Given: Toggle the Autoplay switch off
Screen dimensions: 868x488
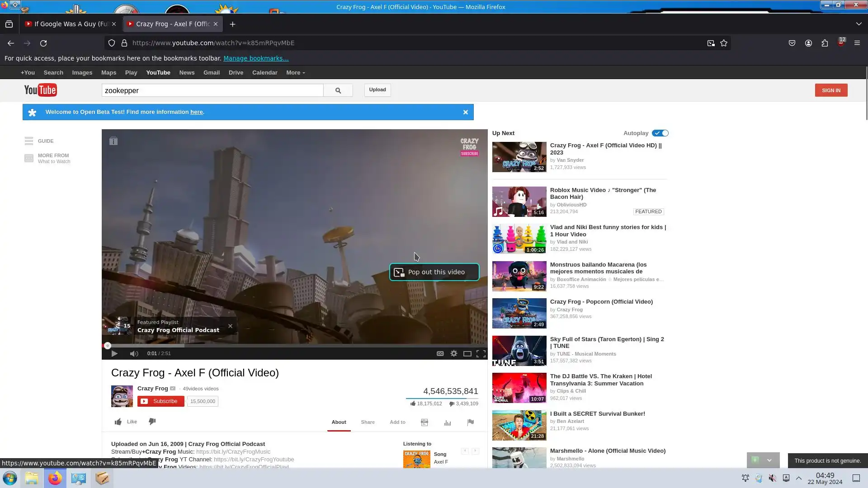Looking at the screenshot, I should click(x=660, y=133).
